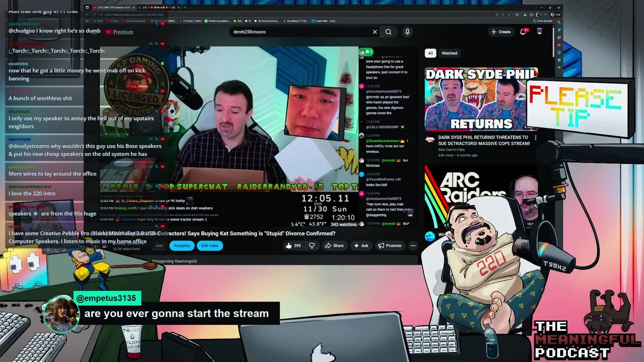Open options menu for Dark Syde Phil video
This screenshot has height=362, width=644.
(535, 138)
